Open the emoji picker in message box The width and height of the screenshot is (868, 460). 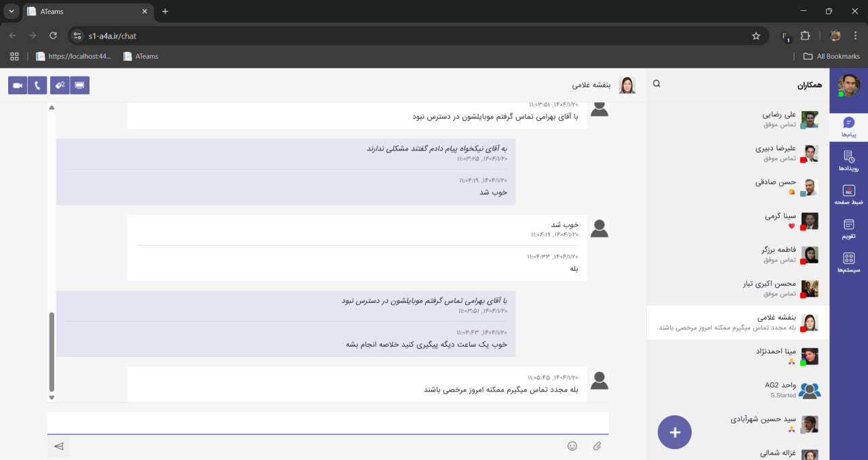(572, 446)
